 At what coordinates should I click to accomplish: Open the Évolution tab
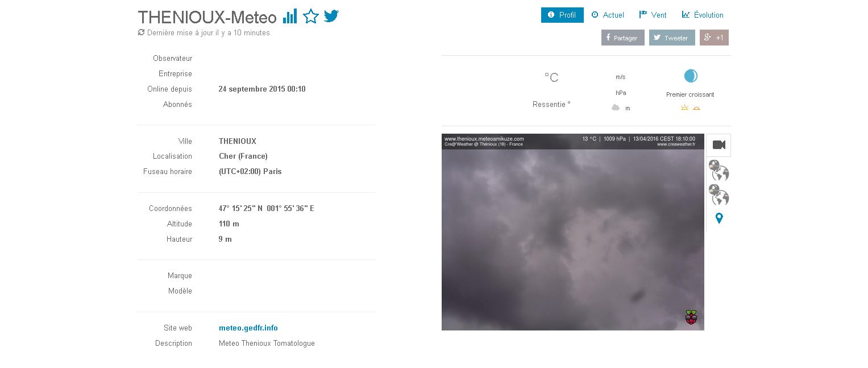click(703, 15)
